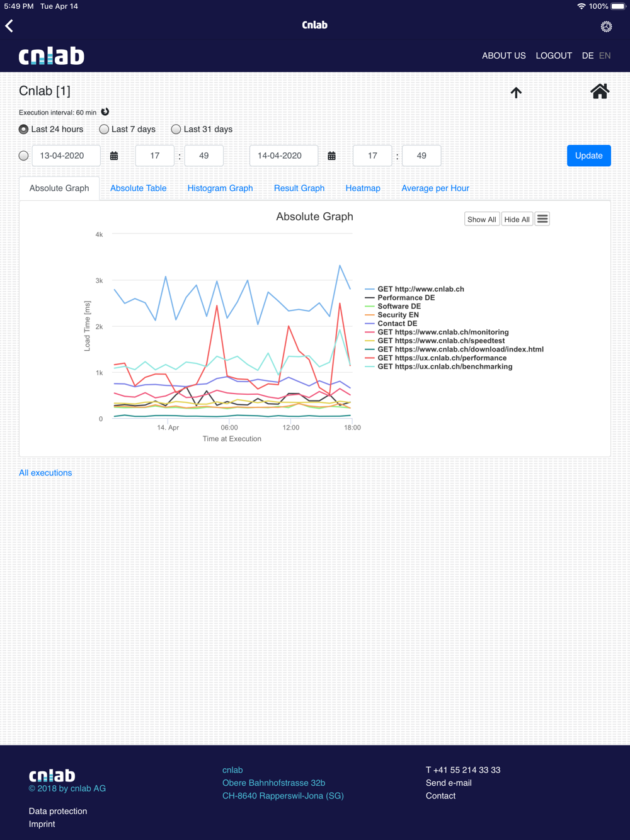The height and width of the screenshot is (840, 630).
Task: Click the footer cnlab logo
Action: (52, 775)
